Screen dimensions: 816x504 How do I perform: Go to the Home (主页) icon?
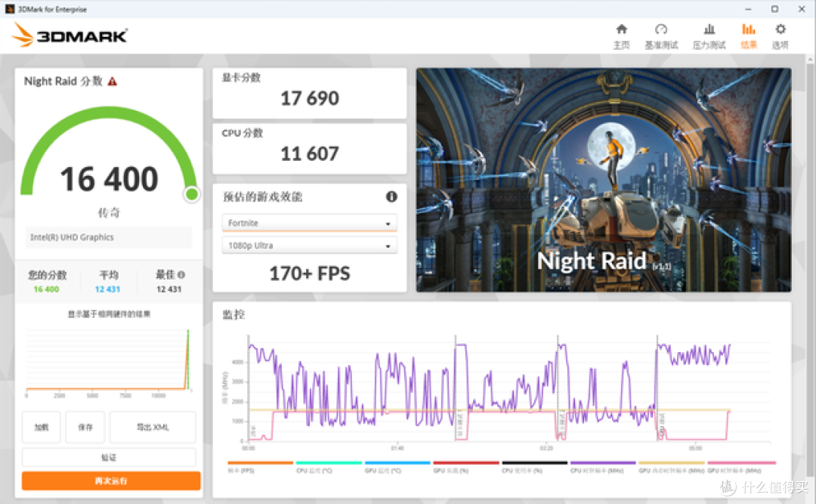pos(621,29)
